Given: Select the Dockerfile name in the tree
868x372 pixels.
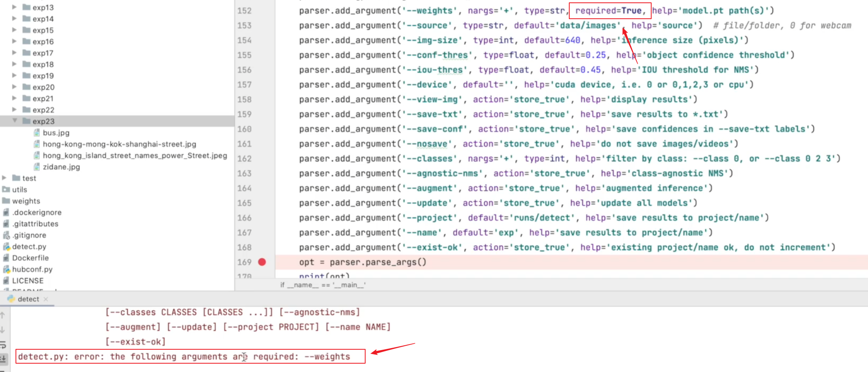Looking at the screenshot, I should click(31, 258).
